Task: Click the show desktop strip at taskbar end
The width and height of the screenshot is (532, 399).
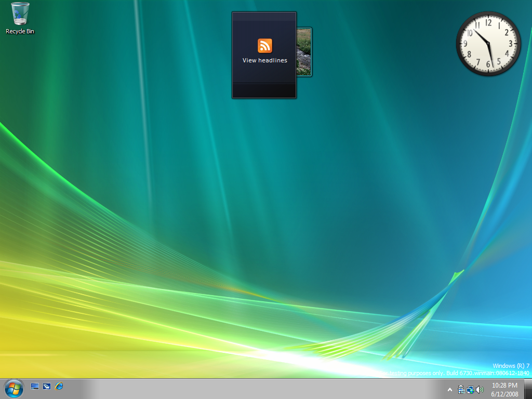Action: click(528, 389)
